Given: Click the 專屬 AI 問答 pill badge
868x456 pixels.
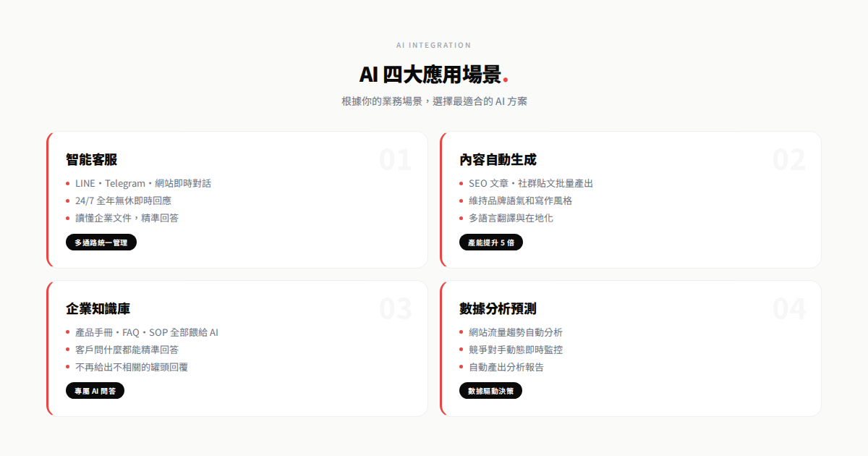Looking at the screenshot, I should pos(95,391).
